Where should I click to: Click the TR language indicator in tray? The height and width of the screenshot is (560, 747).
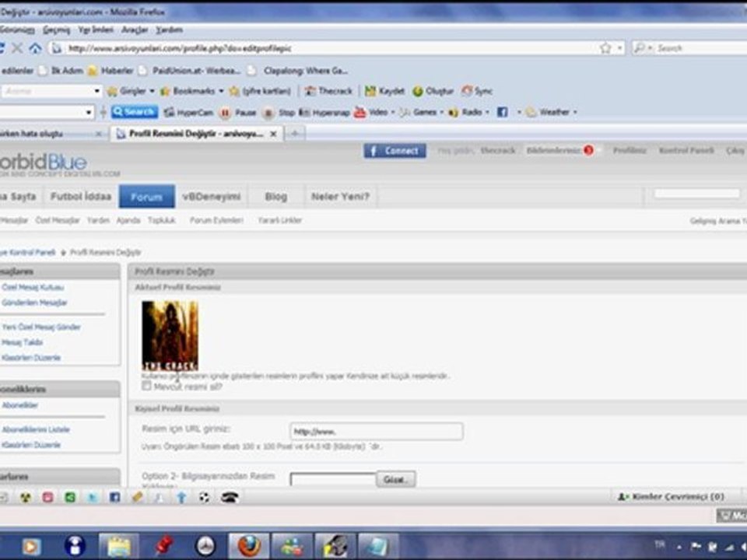(x=660, y=544)
